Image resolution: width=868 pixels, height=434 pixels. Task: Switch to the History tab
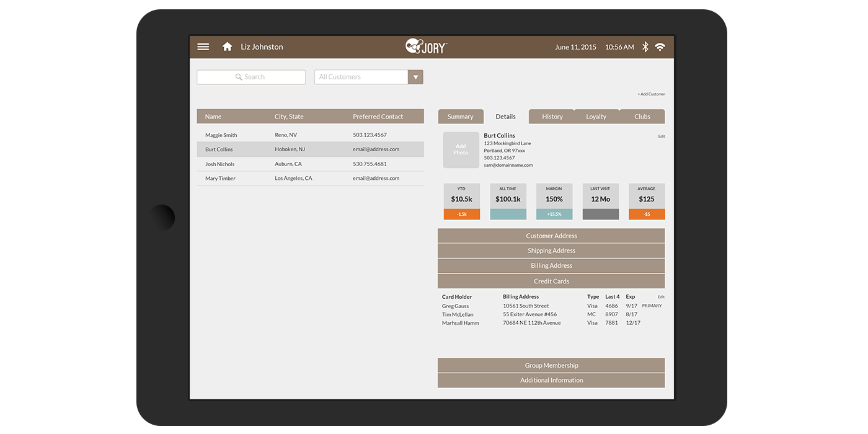(x=552, y=116)
